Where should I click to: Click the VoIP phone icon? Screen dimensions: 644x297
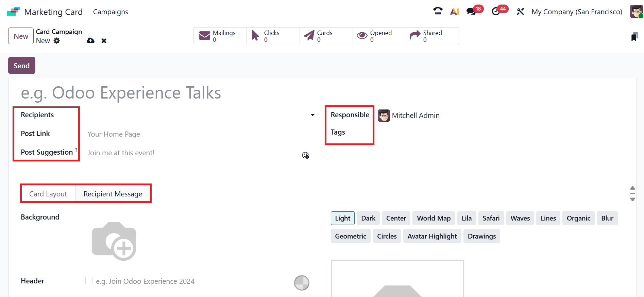click(x=438, y=12)
